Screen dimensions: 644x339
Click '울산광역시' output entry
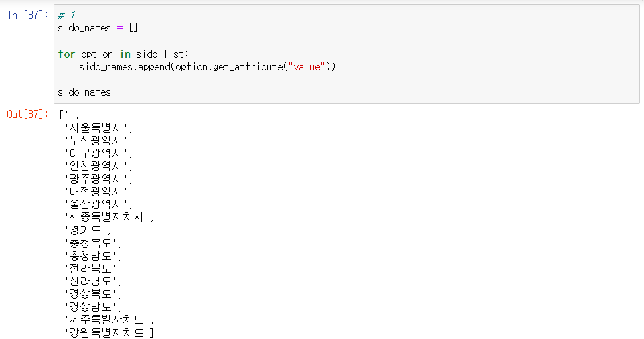(x=98, y=204)
